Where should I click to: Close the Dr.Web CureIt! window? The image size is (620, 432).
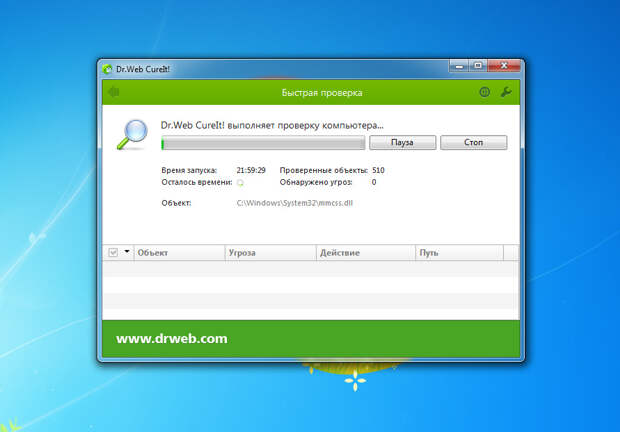click(x=504, y=66)
